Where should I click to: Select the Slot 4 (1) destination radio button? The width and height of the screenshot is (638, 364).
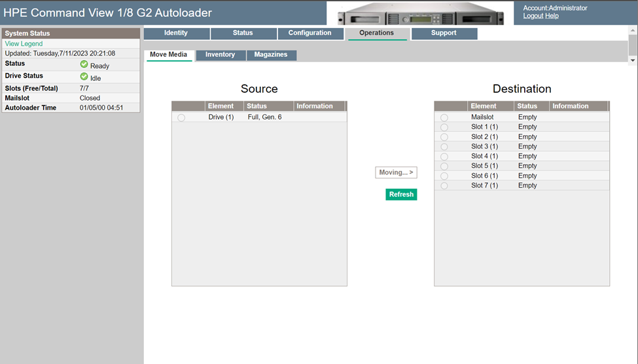tap(444, 156)
